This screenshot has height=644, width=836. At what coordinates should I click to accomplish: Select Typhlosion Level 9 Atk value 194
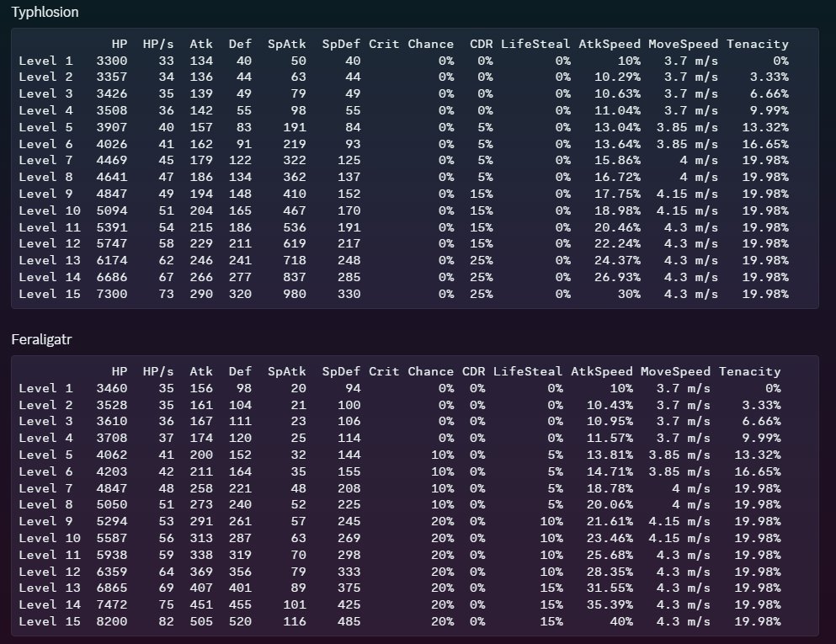[201, 194]
